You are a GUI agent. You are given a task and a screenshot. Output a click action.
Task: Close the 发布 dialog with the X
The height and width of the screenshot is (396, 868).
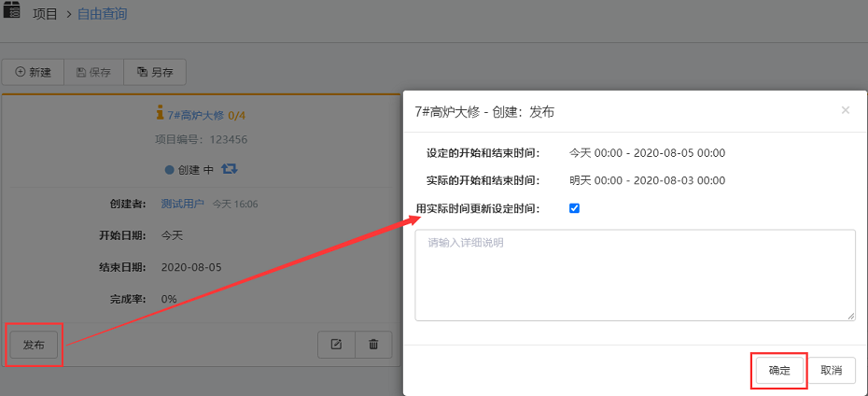pyautogui.click(x=846, y=110)
